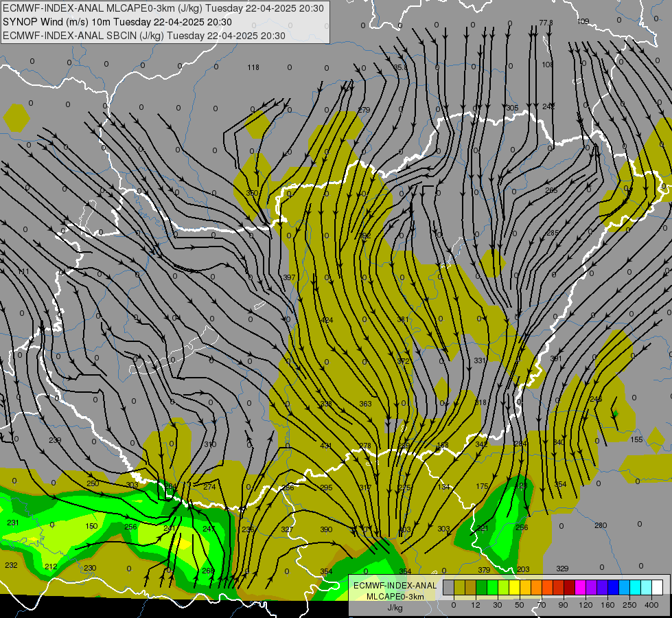Click the legend label ECMWF-INDEX-ANAL
This screenshot has width=672, height=618.
pos(395,586)
